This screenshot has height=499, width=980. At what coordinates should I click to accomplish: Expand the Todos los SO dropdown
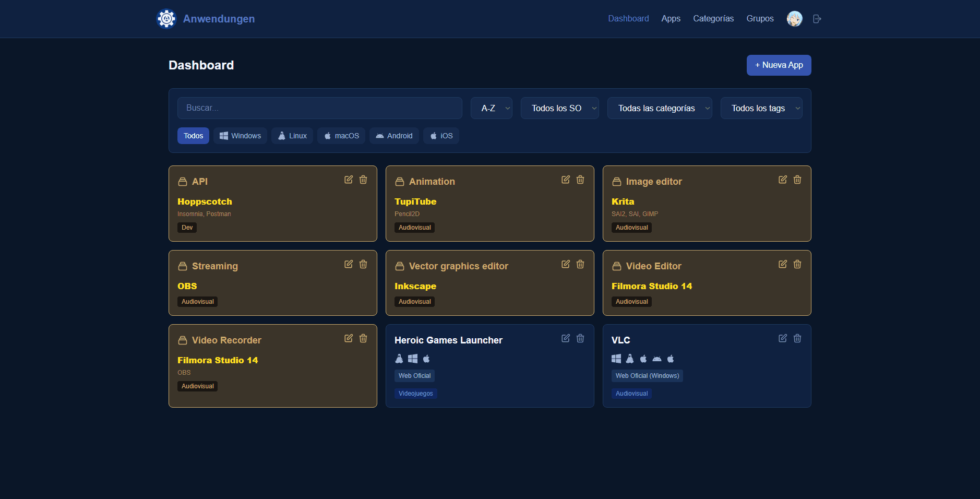(559, 108)
